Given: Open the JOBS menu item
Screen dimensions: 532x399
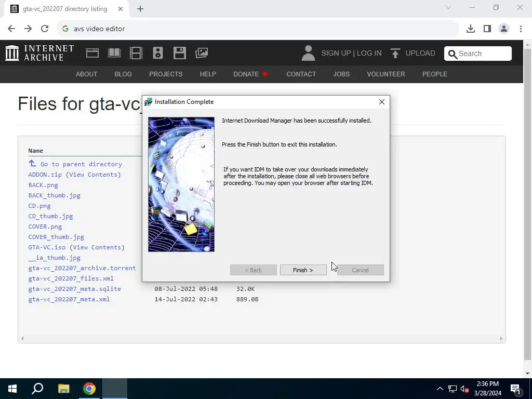Looking at the screenshot, I should click(x=341, y=74).
